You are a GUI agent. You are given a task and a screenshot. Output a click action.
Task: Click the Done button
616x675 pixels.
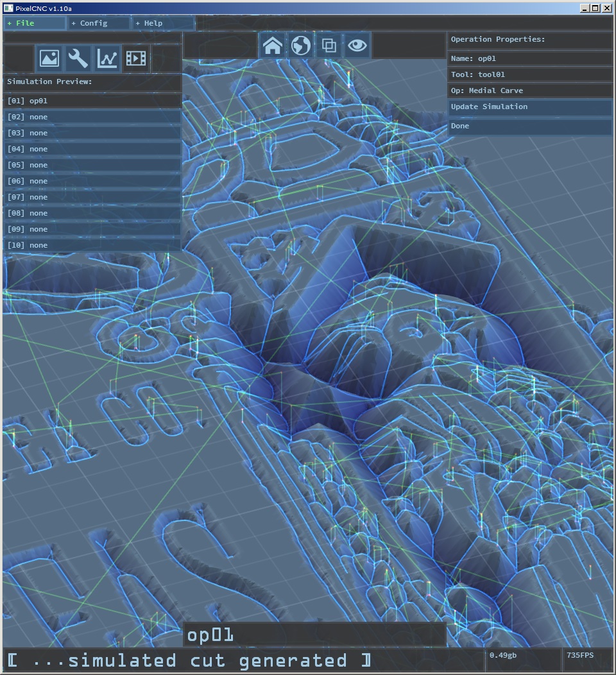(530, 126)
